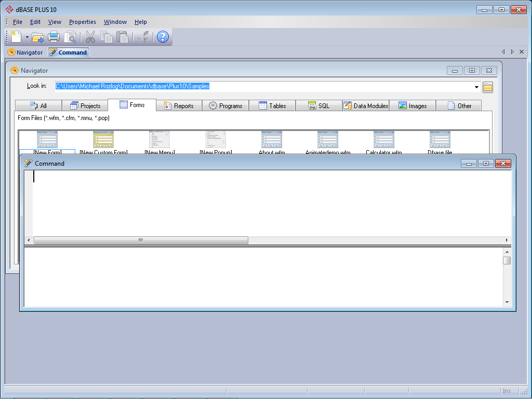Open the New file dropdown arrow
Image resolution: width=532 pixels, height=399 pixels.
pyautogui.click(x=27, y=37)
